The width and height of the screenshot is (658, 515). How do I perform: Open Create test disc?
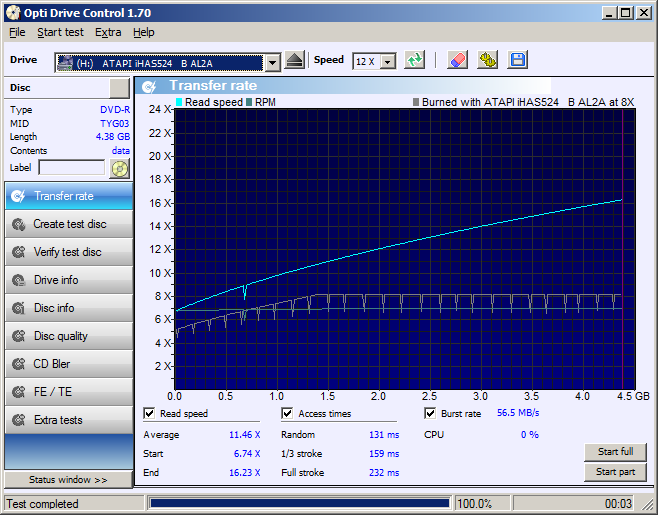click(69, 224)
